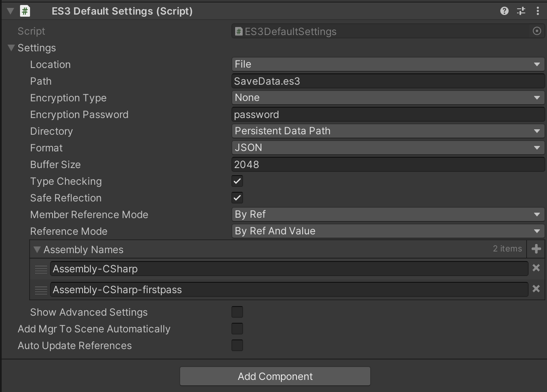Click the Format label
547x392 pixels.
46,148
